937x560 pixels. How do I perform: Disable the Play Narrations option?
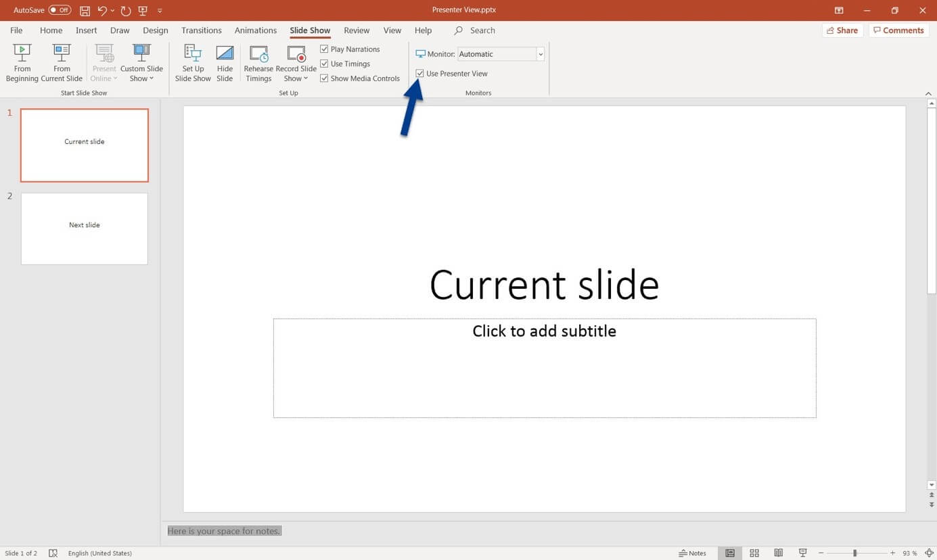tap(324, 49)
